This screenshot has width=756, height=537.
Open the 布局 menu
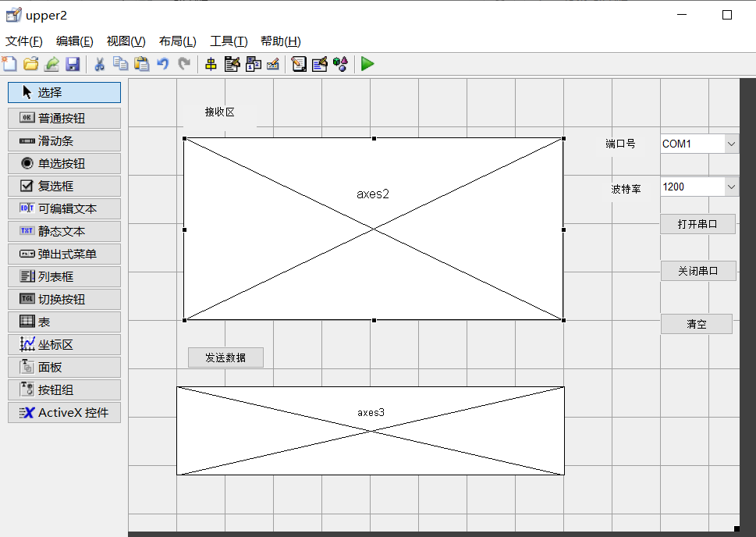coord(177,41)
